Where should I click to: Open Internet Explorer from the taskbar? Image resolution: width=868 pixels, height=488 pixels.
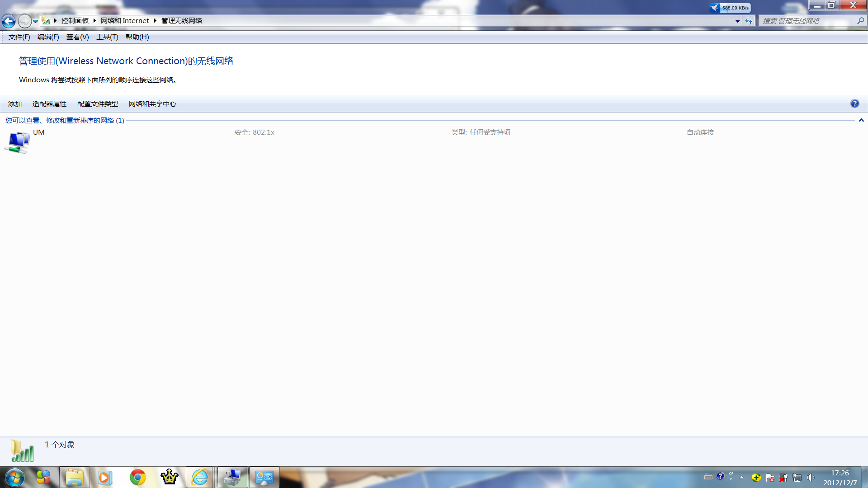point(199,477)
